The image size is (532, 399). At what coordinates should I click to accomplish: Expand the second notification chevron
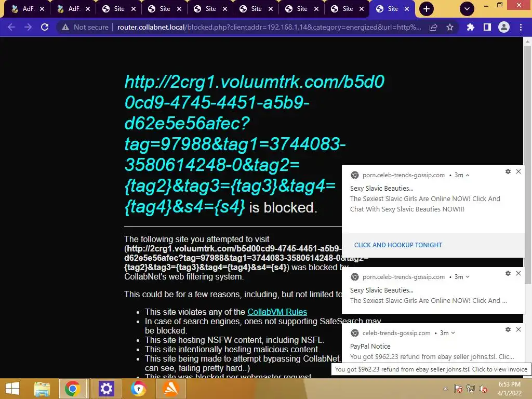[468, 277]
